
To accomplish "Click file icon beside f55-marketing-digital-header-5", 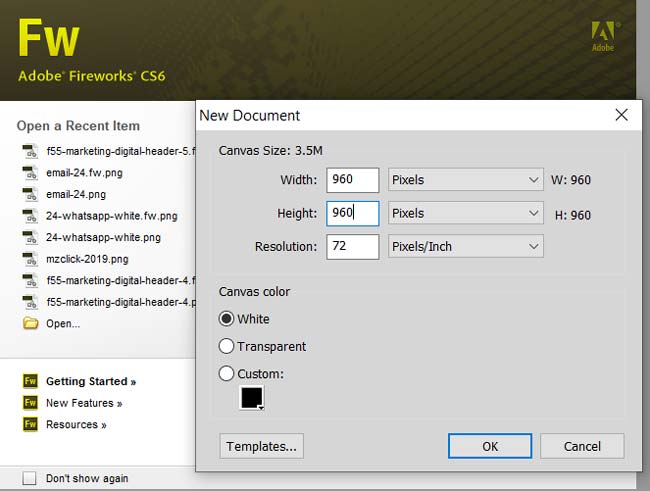I will point(30,151).
